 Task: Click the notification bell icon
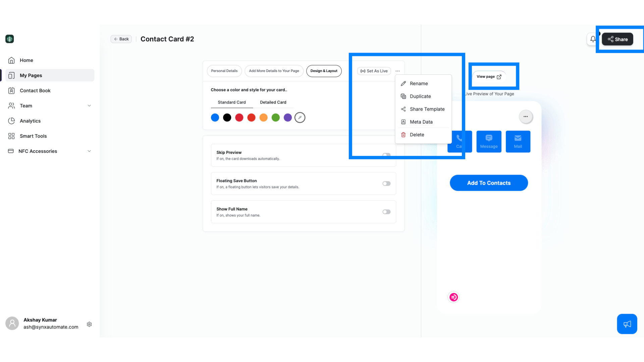pyautogui.click(x=593, y=39)
